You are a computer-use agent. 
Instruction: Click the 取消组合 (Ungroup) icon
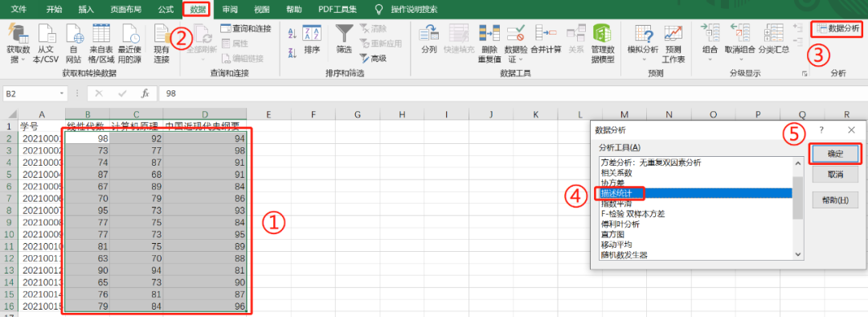739,33
